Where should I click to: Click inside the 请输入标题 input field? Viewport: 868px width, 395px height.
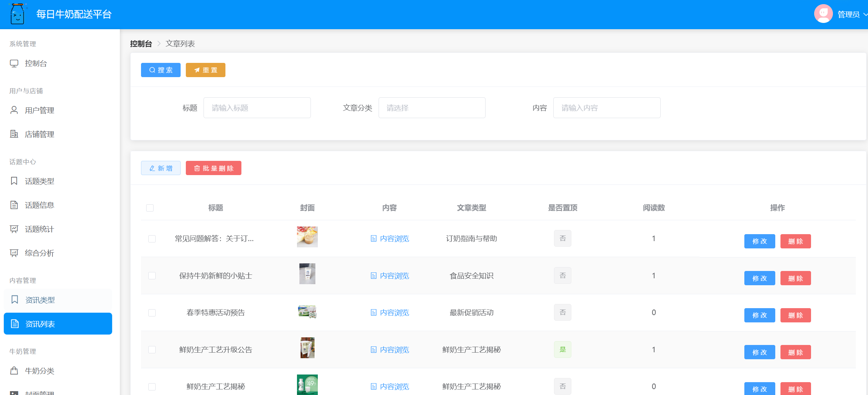(x=257, y=108)
